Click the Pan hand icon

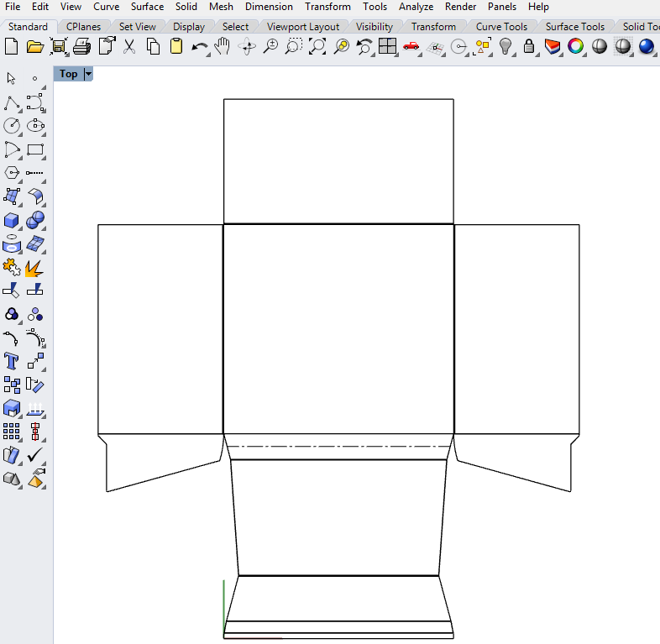(x=222, y=46)
